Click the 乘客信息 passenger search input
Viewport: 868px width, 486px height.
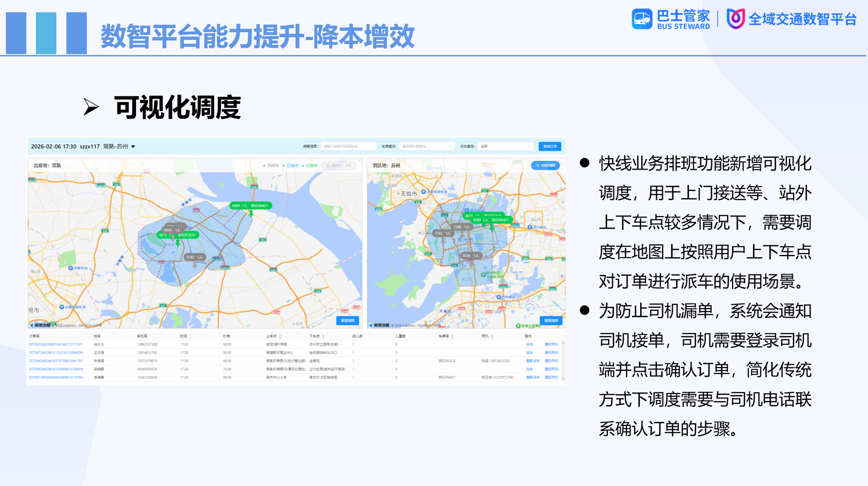pyautogui.click(x=348, y=147)
